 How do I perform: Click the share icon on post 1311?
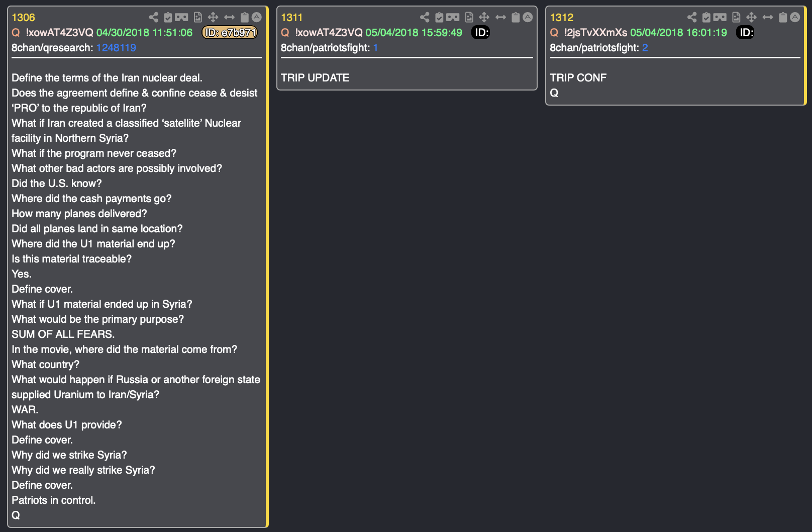click(x=425, y=17)
